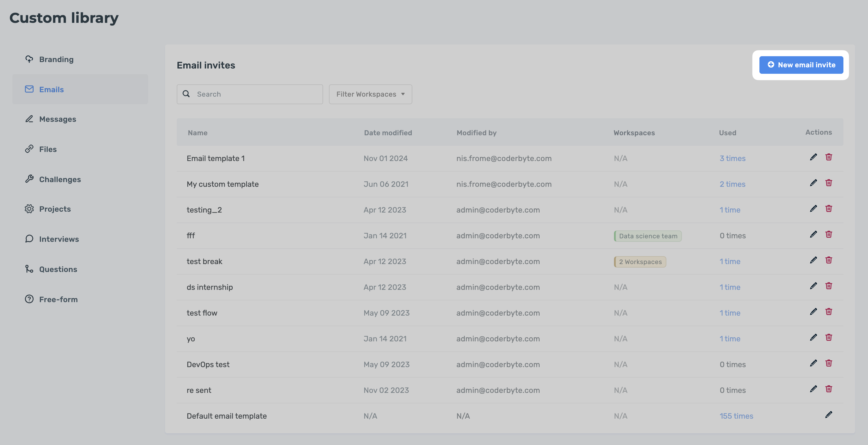The width and height of the screenshot is (868, 445).
Task: Delete the test flow template
Action: 828,311
